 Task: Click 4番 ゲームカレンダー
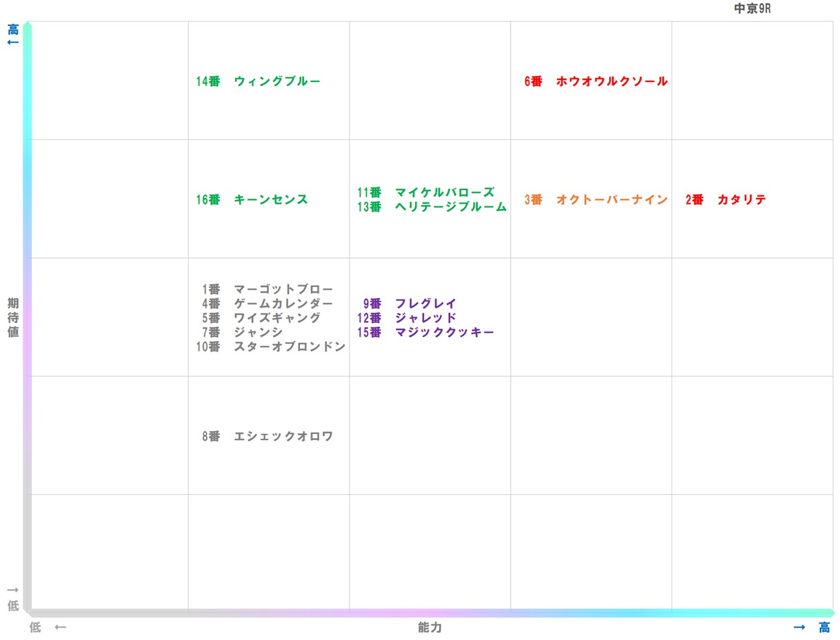[x=268, y=303]
